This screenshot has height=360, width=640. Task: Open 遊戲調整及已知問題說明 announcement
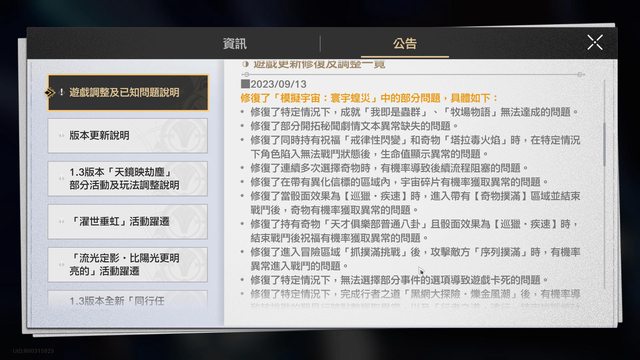pyautogui.click(x=128, y=93)
